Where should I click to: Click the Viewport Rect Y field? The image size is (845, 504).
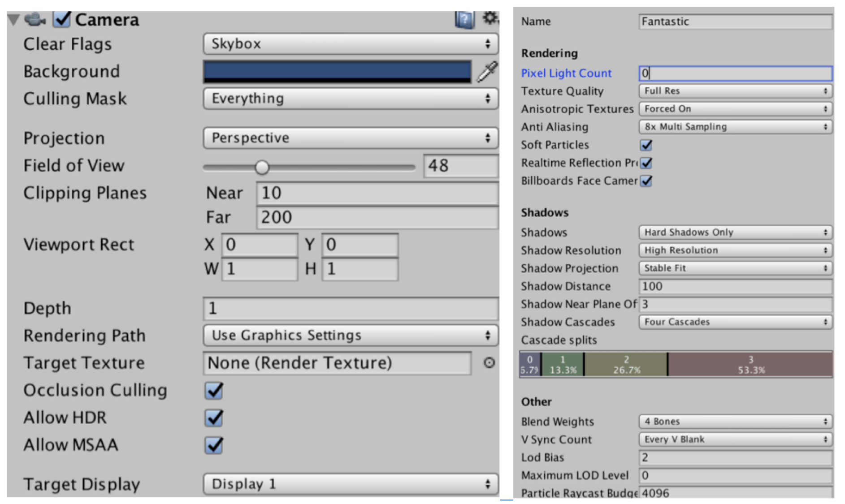click(x=360, y=245)
